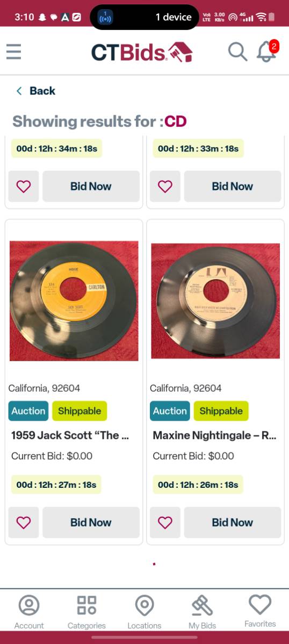Tap the CTBids logo
Screen dimensions: 289x644
click(x=142, y=52)
